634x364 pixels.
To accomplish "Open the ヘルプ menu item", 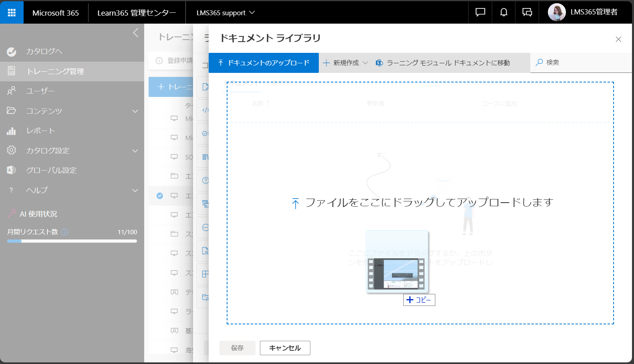I will pos(36,190).
